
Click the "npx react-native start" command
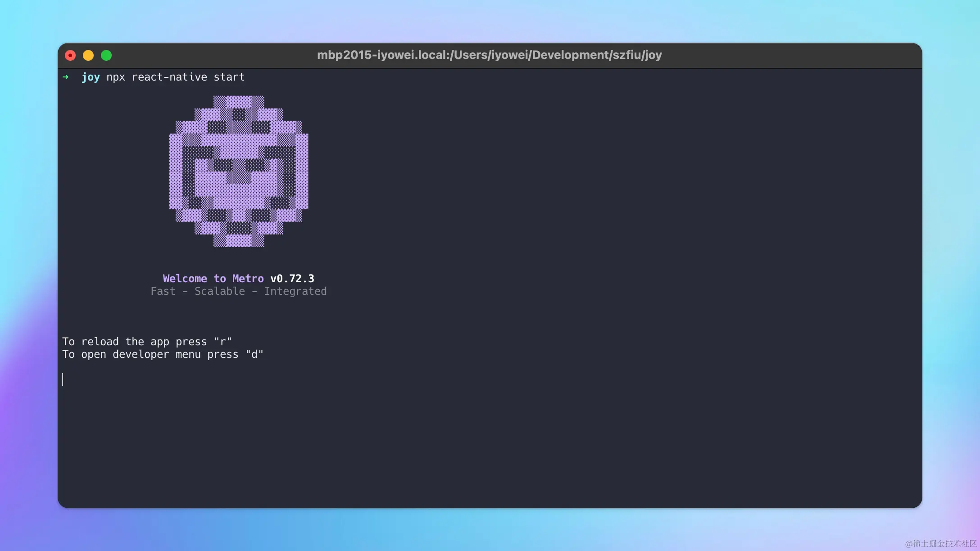coord(176,77)
